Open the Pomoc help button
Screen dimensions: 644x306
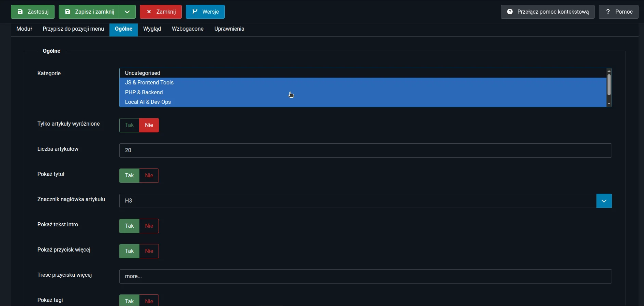click(618, 12)
